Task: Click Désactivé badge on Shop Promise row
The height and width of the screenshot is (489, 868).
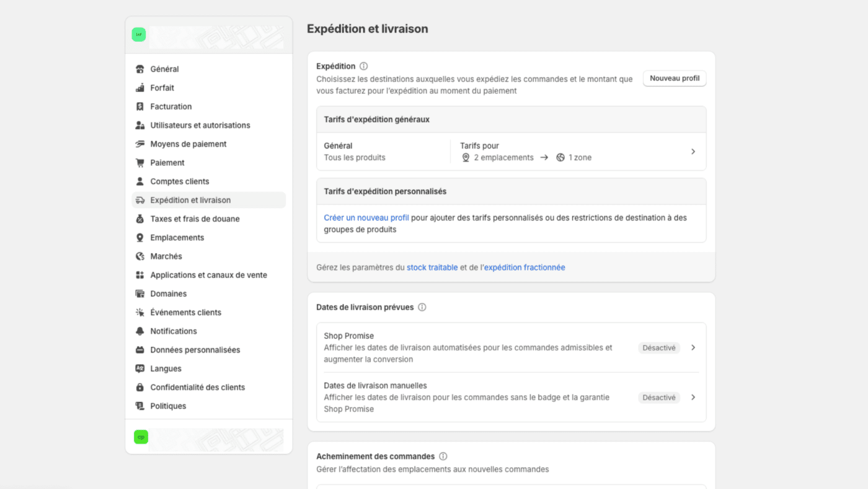Action: pyautogui.click(x=659, y=348)
